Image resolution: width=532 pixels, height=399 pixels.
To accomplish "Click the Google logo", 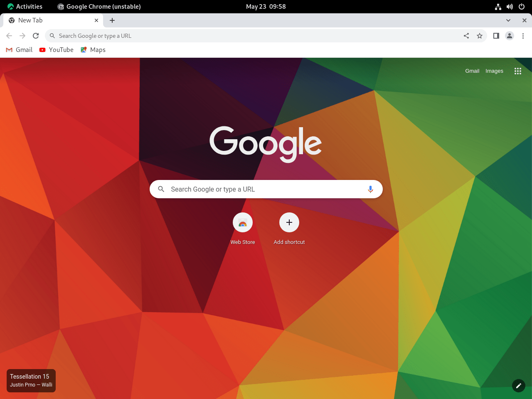I will click(x=266, y=144).
